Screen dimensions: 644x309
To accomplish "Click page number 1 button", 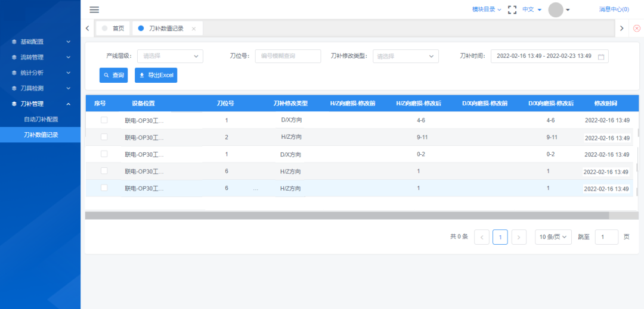I will [500, 237].
